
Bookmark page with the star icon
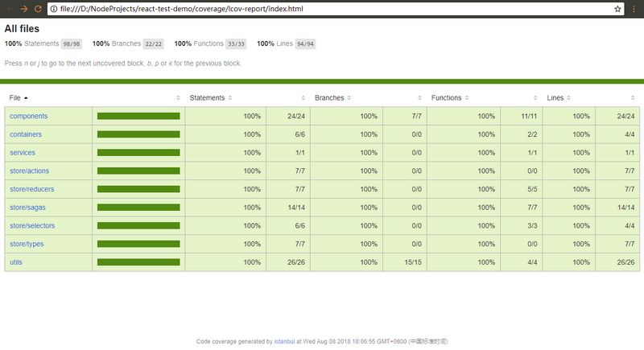point(617,9)
